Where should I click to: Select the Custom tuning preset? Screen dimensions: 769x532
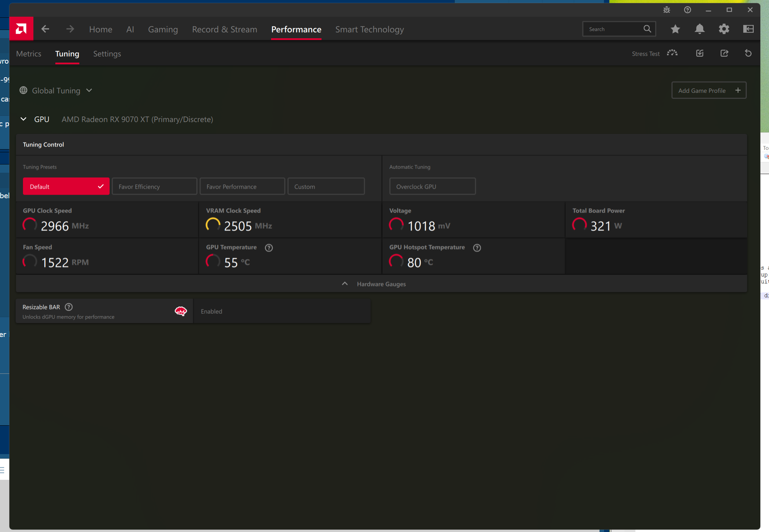[326, 186]
